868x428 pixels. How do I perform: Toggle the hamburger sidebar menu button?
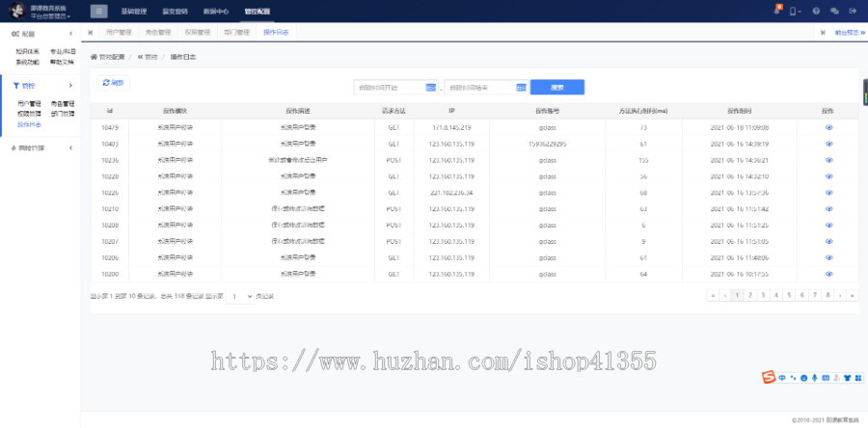click(99, 11)
